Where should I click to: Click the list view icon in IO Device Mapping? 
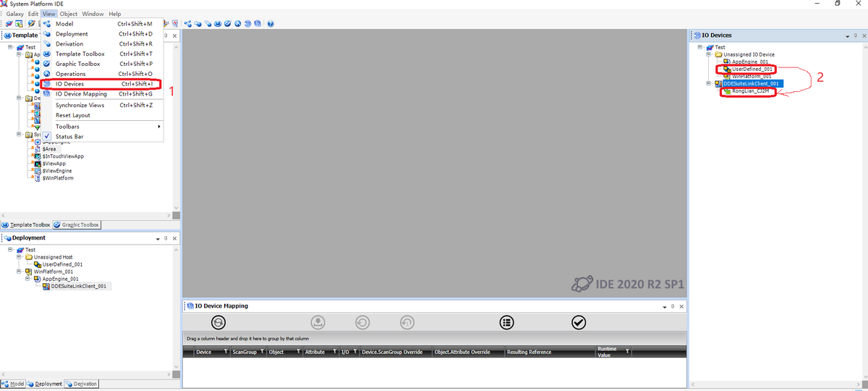coord(507,322)
